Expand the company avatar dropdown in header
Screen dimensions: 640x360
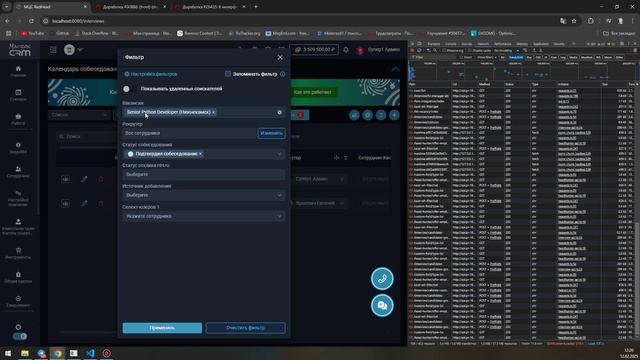click(73, 50)
